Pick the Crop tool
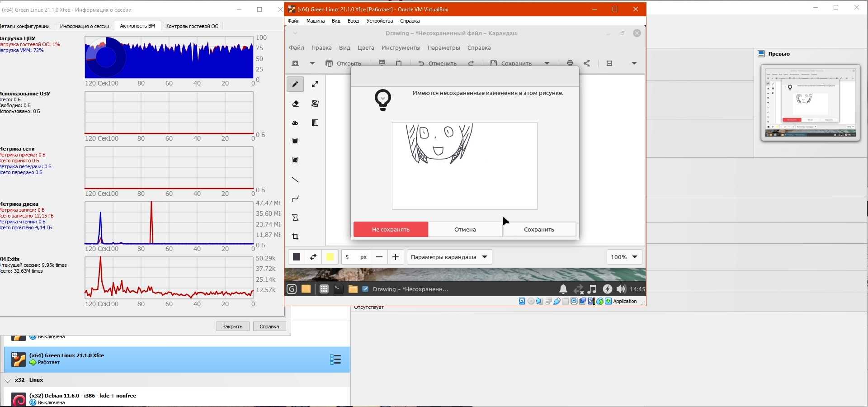Image resolution: width=868 pixels, height=407 pixels. coord(295,237)
